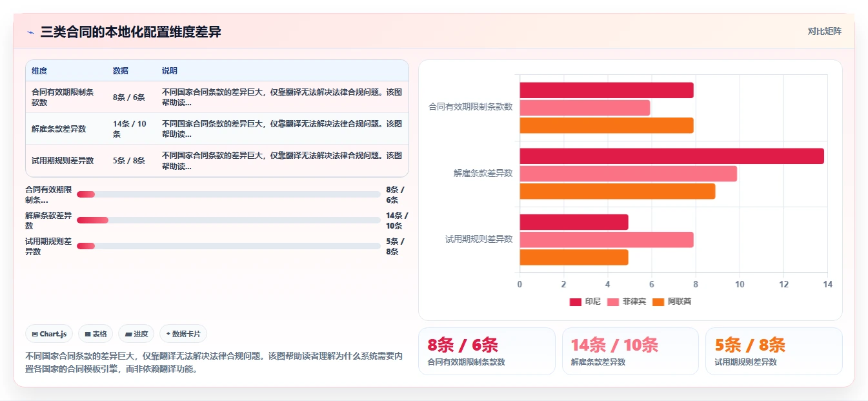
Task: Click description text in 解雇条款差异数 table row
Action: point(282,129)
